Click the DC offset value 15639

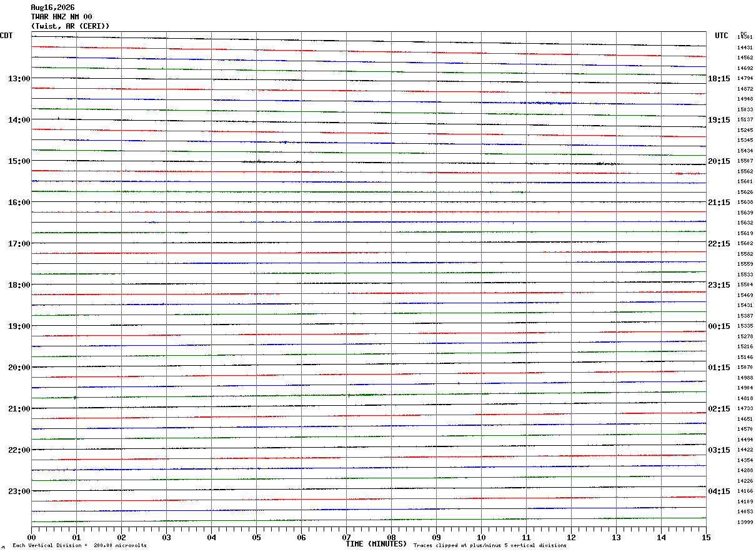point(745,213)
